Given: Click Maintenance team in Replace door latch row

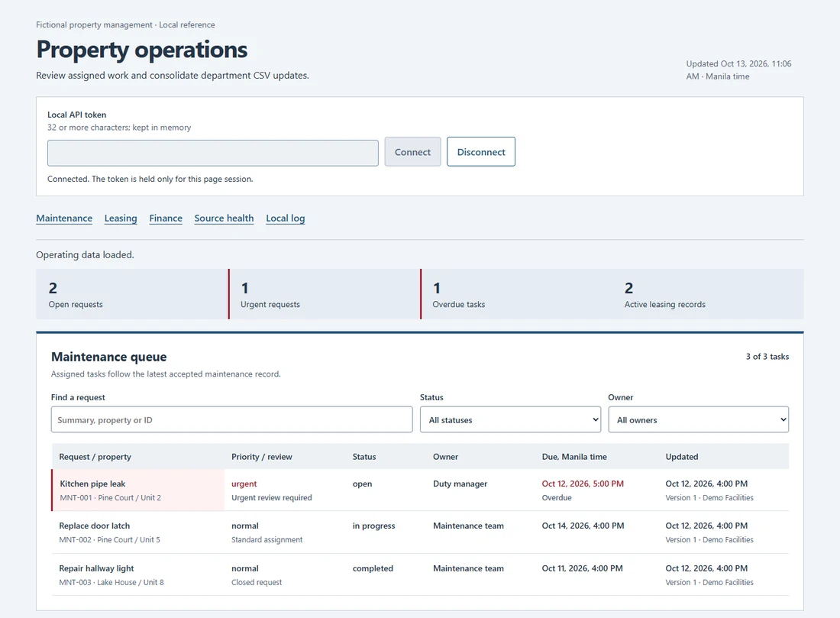Looking at the screenshot, I should pos(469,526).
